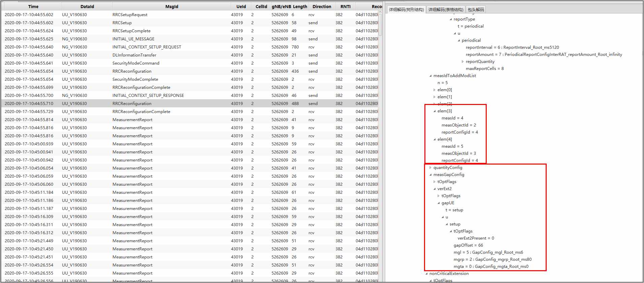Image resolution: width=644 pixels, height=283 pixels.
Task: Open the 包头解码 tab
Action: click(x=476, y=9)
